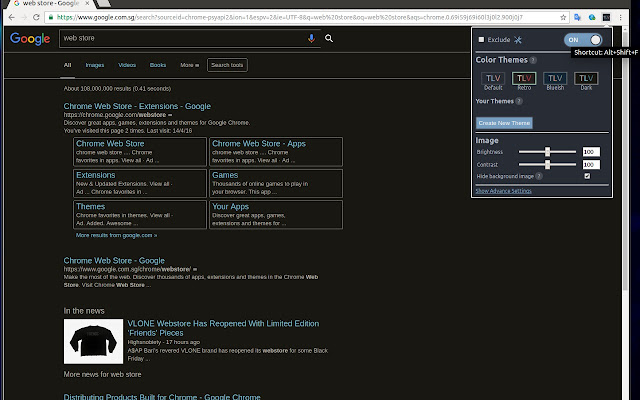Viewport: 640px width, 400px height.
Task: Click the Contrast value field
Action: [591, 164]
